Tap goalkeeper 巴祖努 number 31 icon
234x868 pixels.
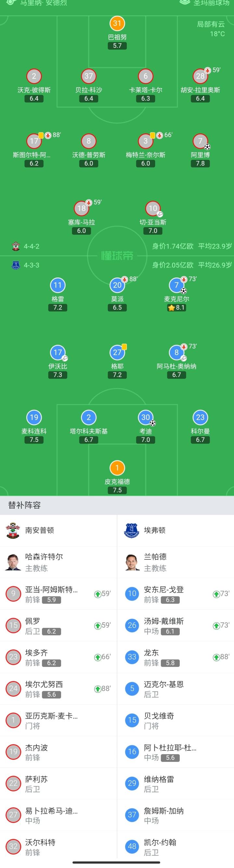click(117, 23)
